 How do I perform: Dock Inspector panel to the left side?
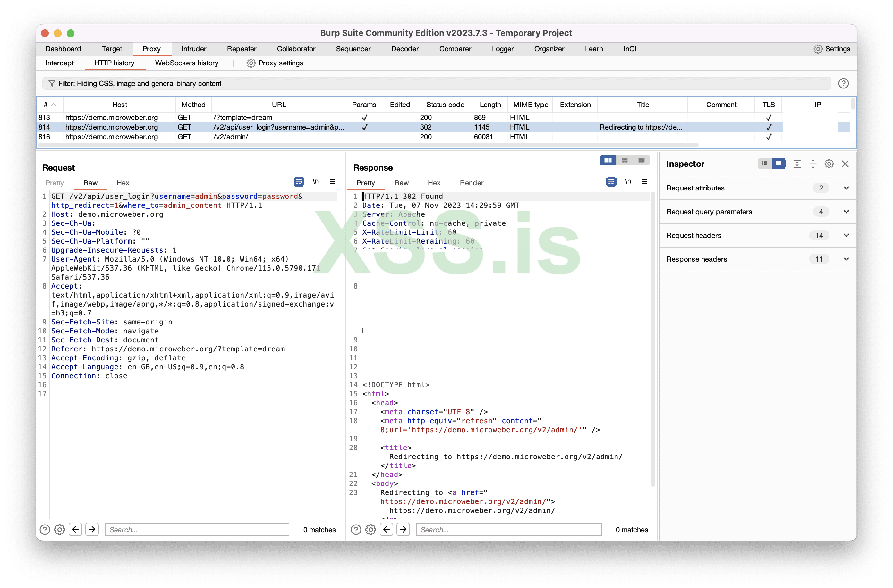click(765, 164)
